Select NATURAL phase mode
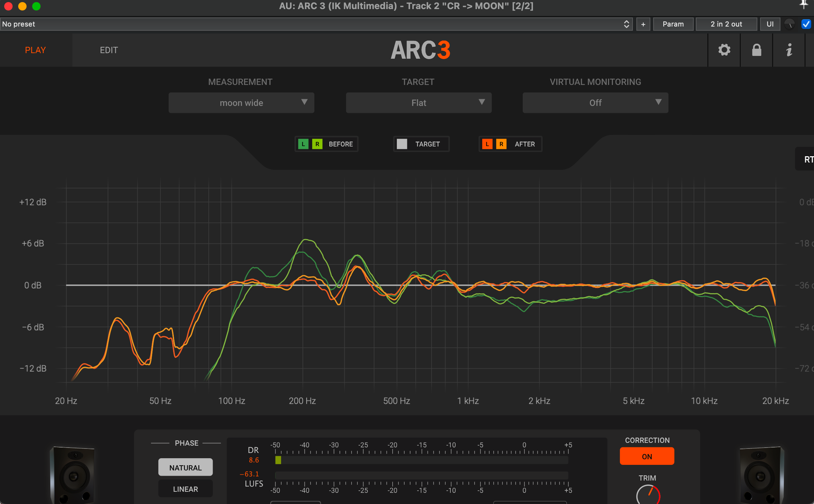This screenshot has height=504, width=814. click(185, 467)
